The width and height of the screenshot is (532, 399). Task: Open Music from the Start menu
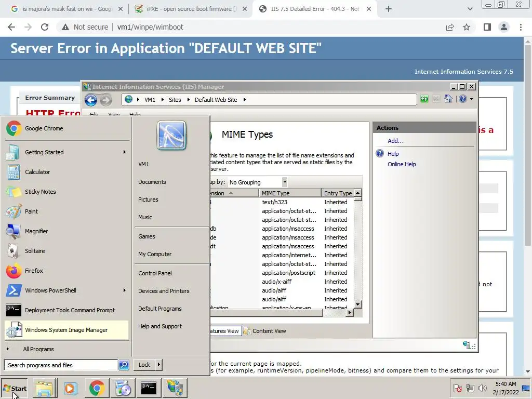pos(145,217)
